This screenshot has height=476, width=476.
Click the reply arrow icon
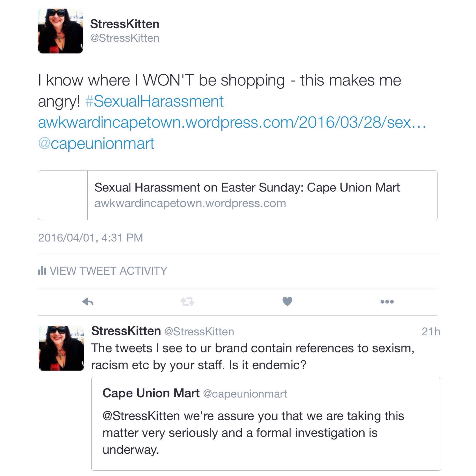(x=88, y=301)
